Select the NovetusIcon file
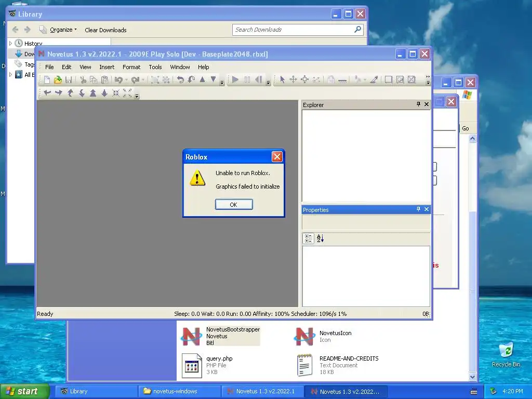 coord(323,336)
